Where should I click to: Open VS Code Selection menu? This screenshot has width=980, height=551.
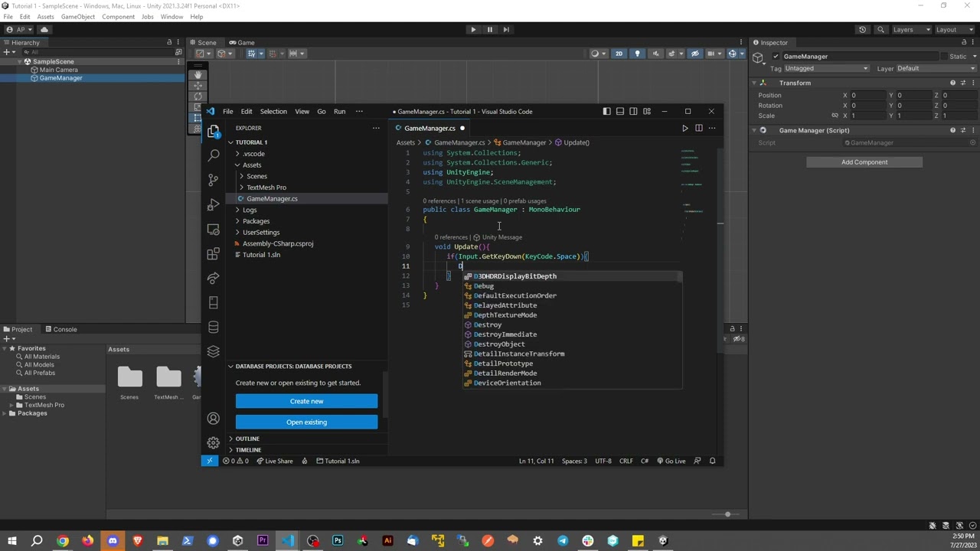click(273, 112)
